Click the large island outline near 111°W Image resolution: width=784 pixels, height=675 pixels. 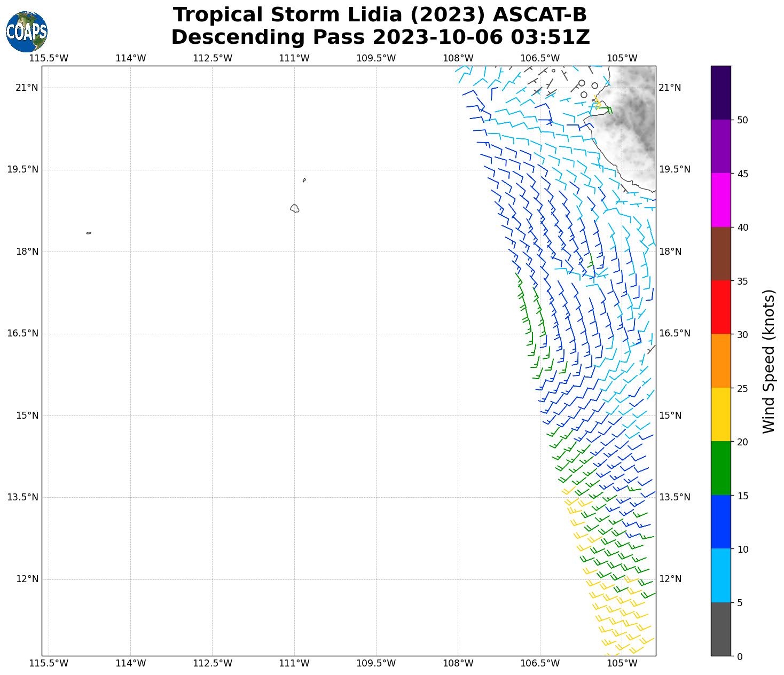click(295, 208)
